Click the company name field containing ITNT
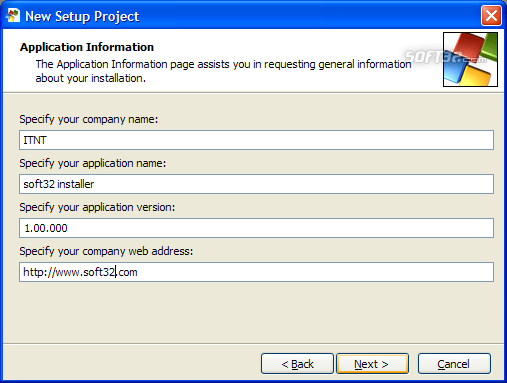This screenshot has width=507, height=383. tap(256, 140)
